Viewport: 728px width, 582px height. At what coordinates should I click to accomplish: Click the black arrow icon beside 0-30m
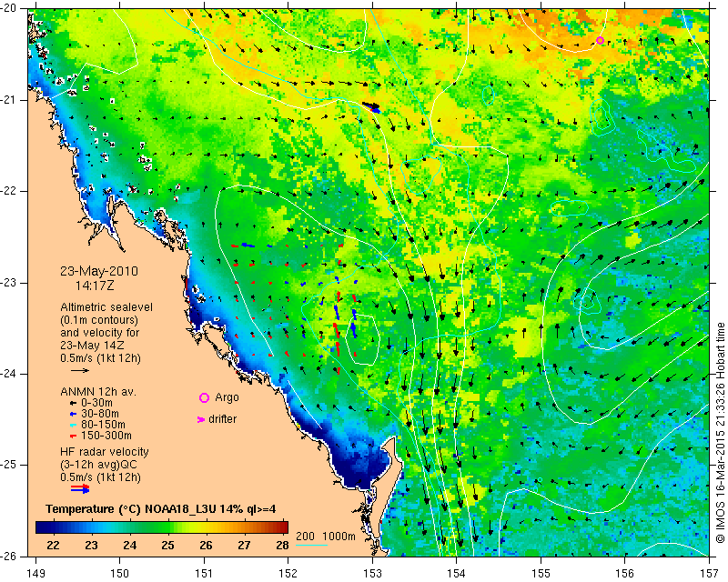73,404
